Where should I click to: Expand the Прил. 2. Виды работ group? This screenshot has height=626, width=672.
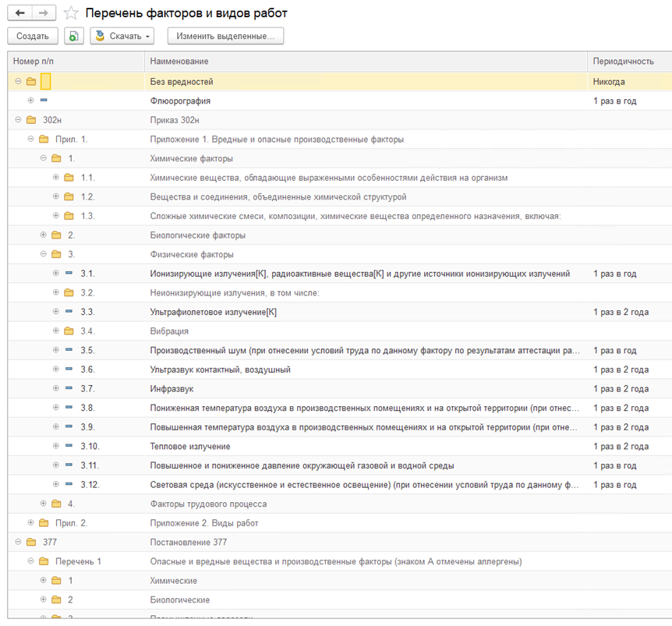[30, 522]
